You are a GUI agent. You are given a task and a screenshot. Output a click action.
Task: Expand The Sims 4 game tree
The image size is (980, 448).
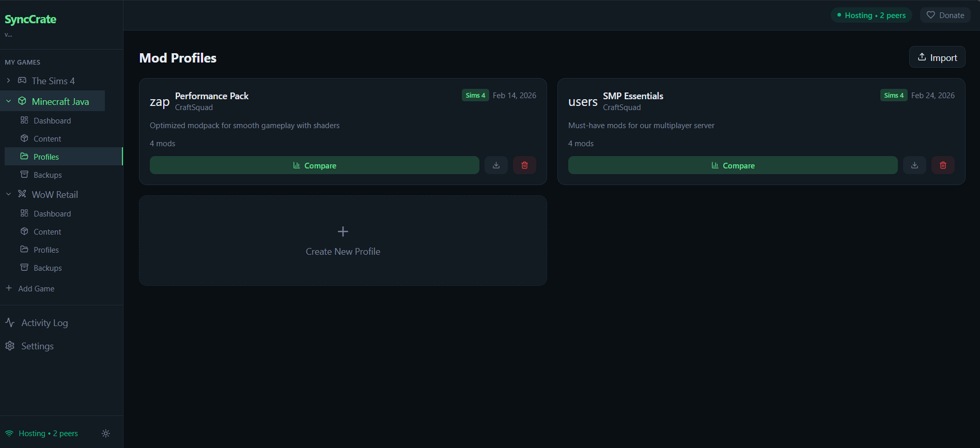(x=8, y=81)
